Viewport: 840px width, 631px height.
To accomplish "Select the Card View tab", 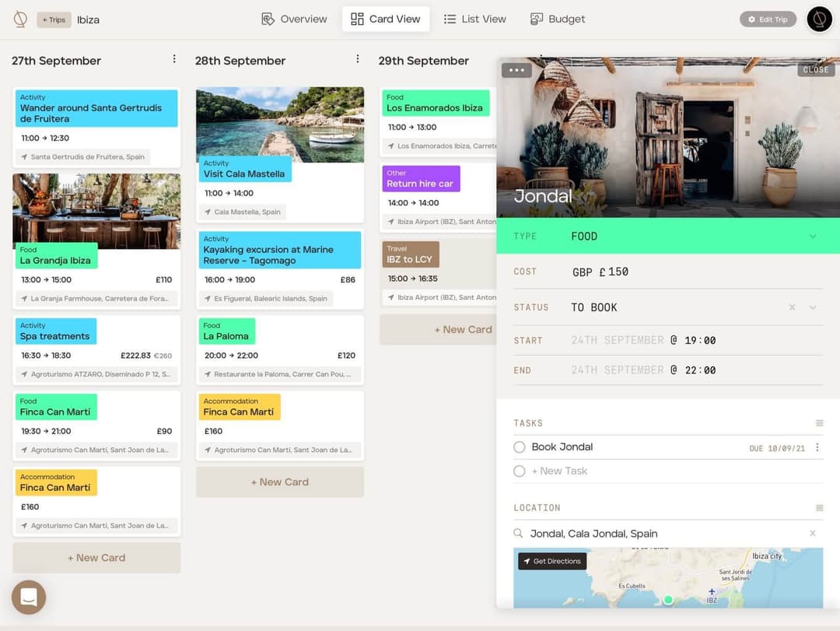I will [386, 19].
